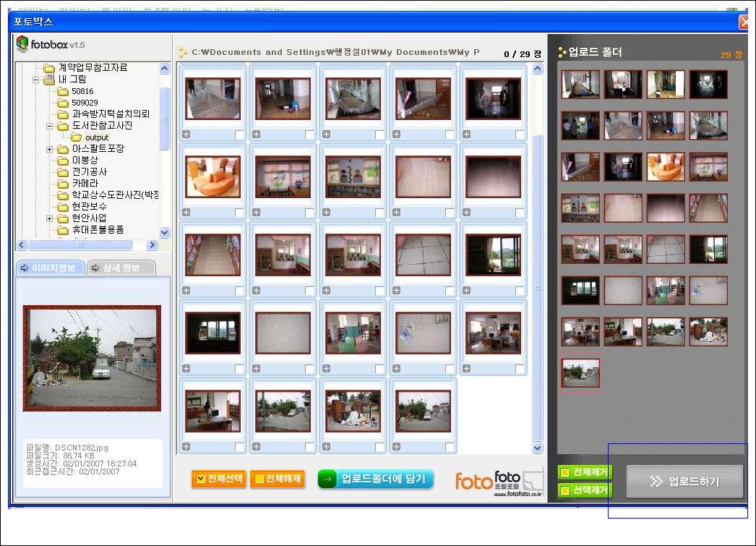The width and height of the screenshot is (756, 546).
Task: Click the folder icon beside 이봉상
Action: 63,161
